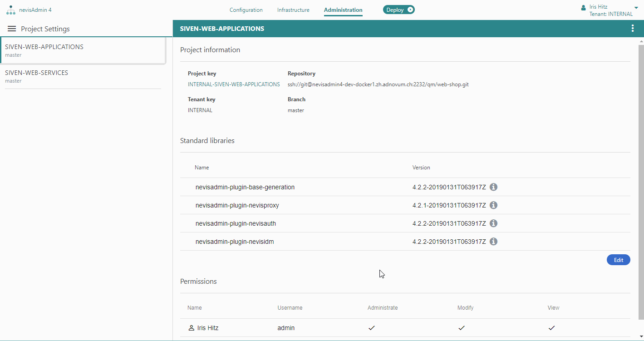The image size is (644, 341).
Task: Open the three-dot menu in project header
Action: pos(633,29)
